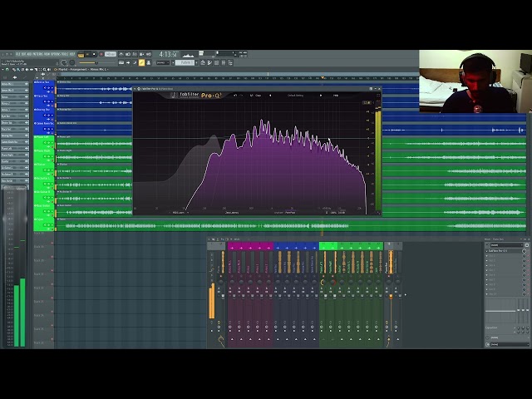Toggle typing keyboard to piano icon
Screen dimensions: 532x399
(x=121, y=63)
